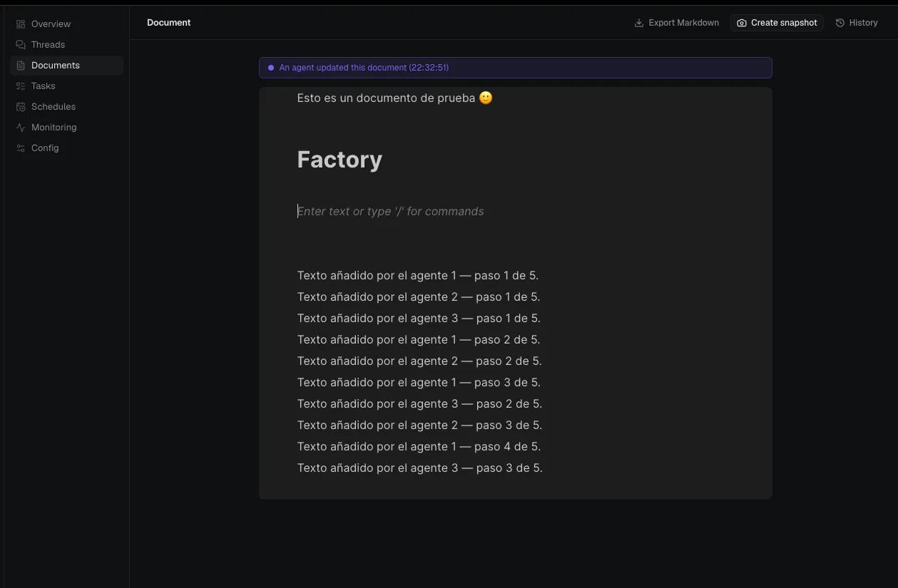Viewport: 898px width, 588px height.
Task: Click line 'agente 2 — paso 2 de 5'
Action: 419,361
